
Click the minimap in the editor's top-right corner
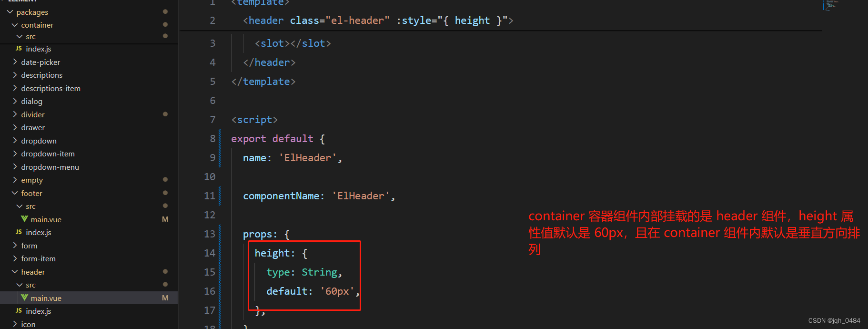(x=831, y=6)
